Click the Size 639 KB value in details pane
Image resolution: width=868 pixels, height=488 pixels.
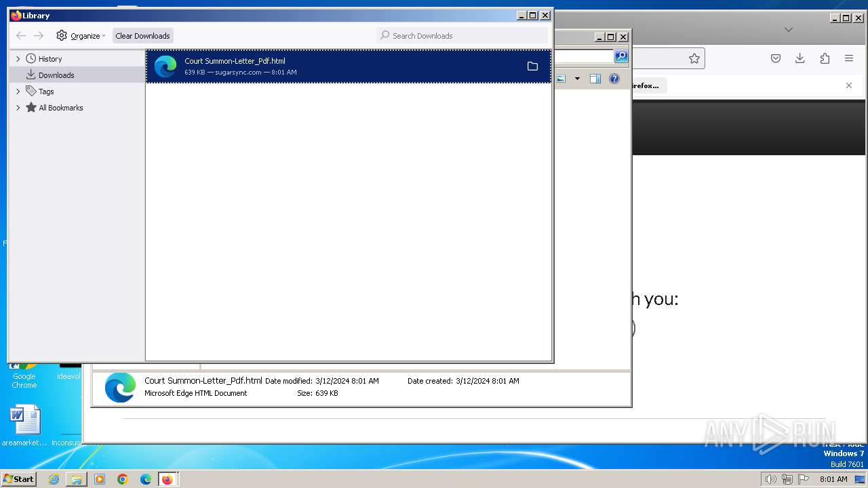tap(326, 393)
